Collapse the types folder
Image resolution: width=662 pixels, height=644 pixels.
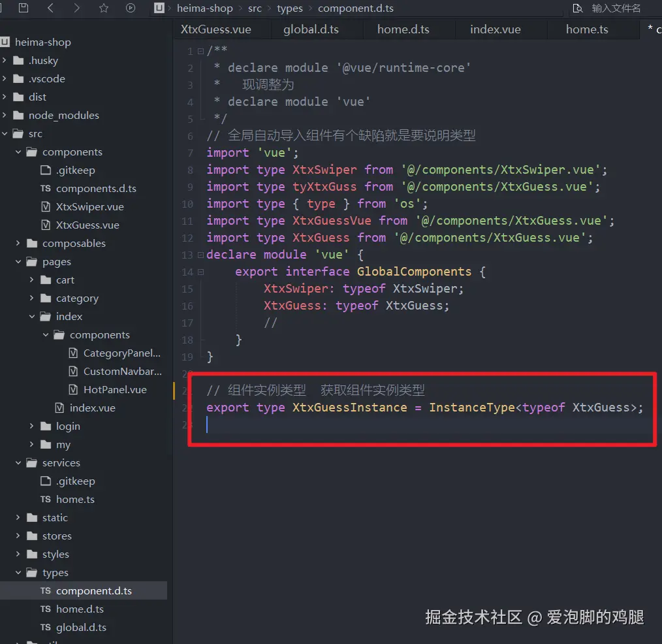tap(18, 572)
